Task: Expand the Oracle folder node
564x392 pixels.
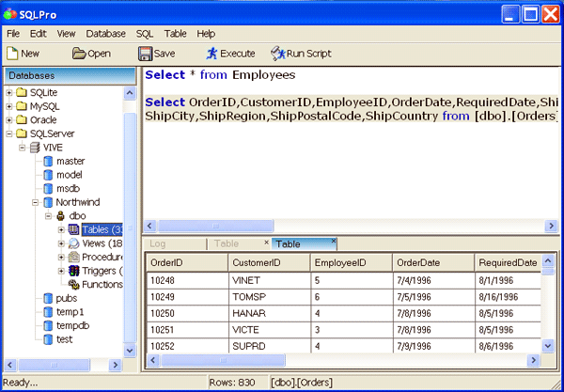Action: point(9,120)
